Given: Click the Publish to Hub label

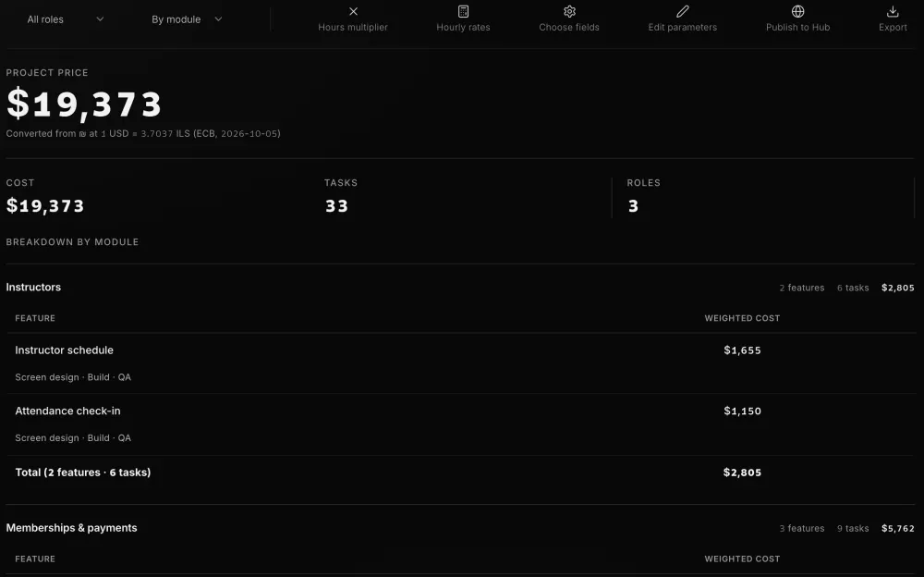Looking at the screenshot, I should tap(798, 27).
